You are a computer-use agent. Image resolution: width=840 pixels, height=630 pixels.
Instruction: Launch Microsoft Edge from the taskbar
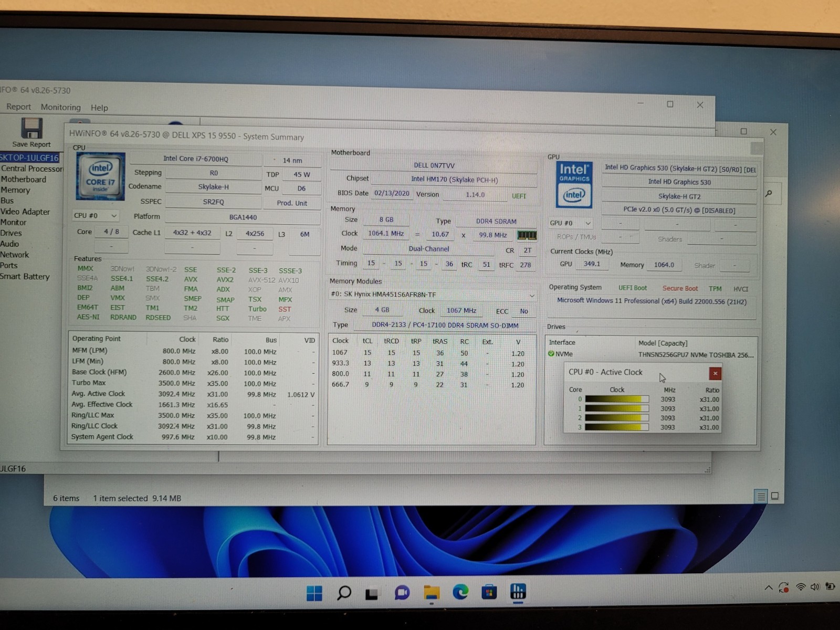coord(460,592)
